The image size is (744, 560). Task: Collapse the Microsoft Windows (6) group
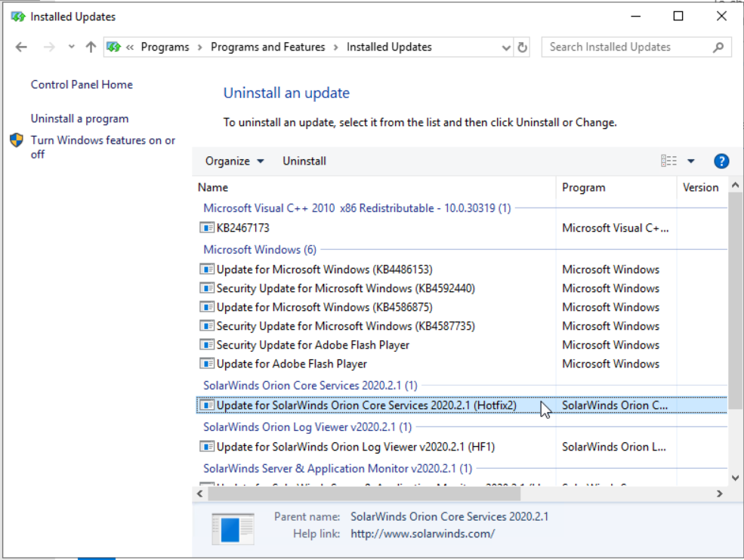tap(260, 249)
